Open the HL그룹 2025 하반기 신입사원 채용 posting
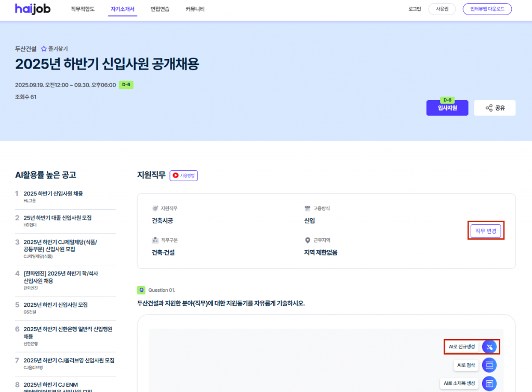 (x=53, y=194)
